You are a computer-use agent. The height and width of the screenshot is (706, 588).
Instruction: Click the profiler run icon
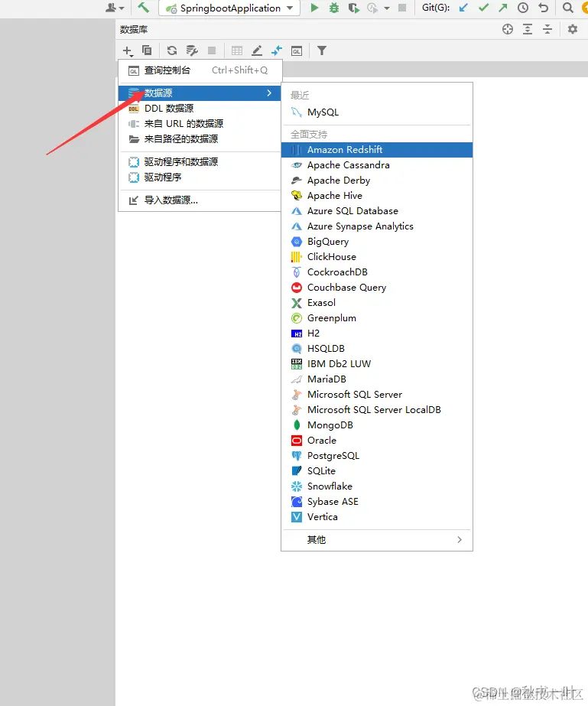click(372, 8)
